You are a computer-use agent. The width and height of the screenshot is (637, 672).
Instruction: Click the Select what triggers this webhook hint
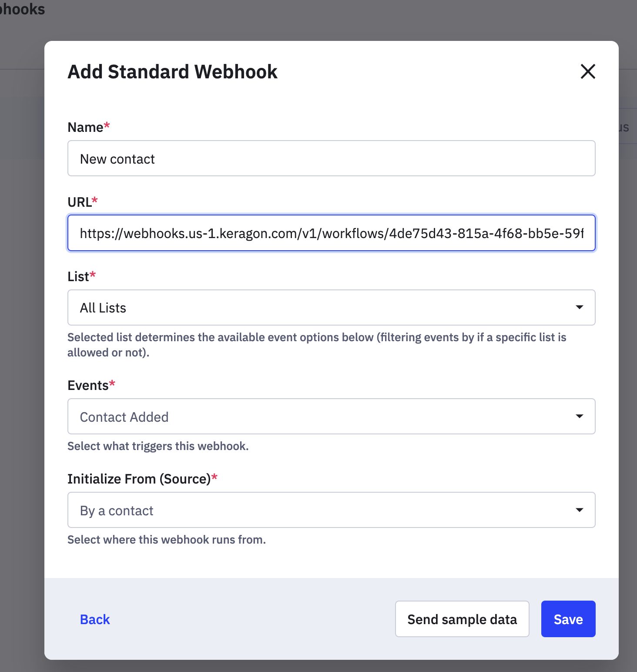tap(158, 446)
